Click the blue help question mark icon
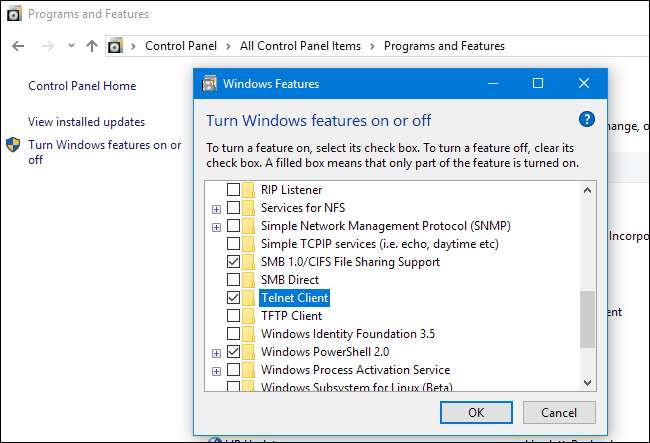The image size is (650, 443). pyautogui.click(x=587, y=119)
